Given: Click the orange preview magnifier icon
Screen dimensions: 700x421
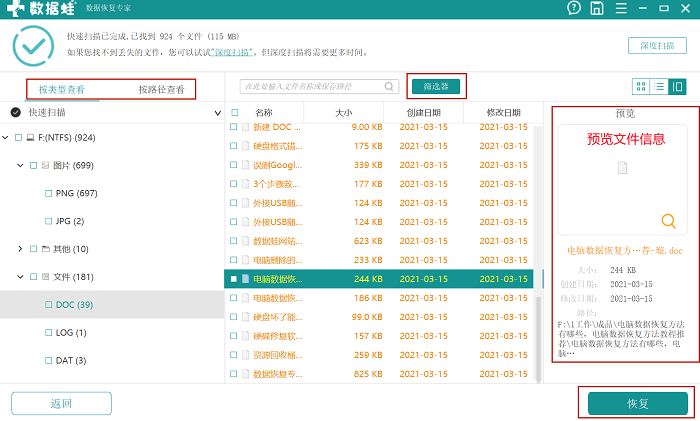Looking at the screenshot, I should pyautogui.click(x=668, y=221).
